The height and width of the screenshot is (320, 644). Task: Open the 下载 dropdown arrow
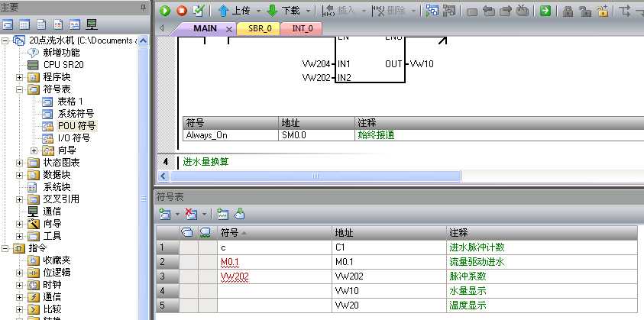tap(309, 11)
